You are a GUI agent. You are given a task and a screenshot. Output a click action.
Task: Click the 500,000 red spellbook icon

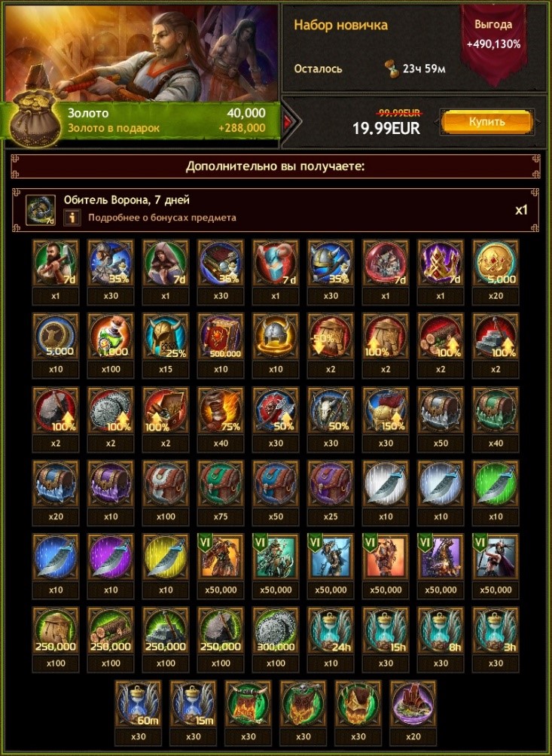[221, 337]
